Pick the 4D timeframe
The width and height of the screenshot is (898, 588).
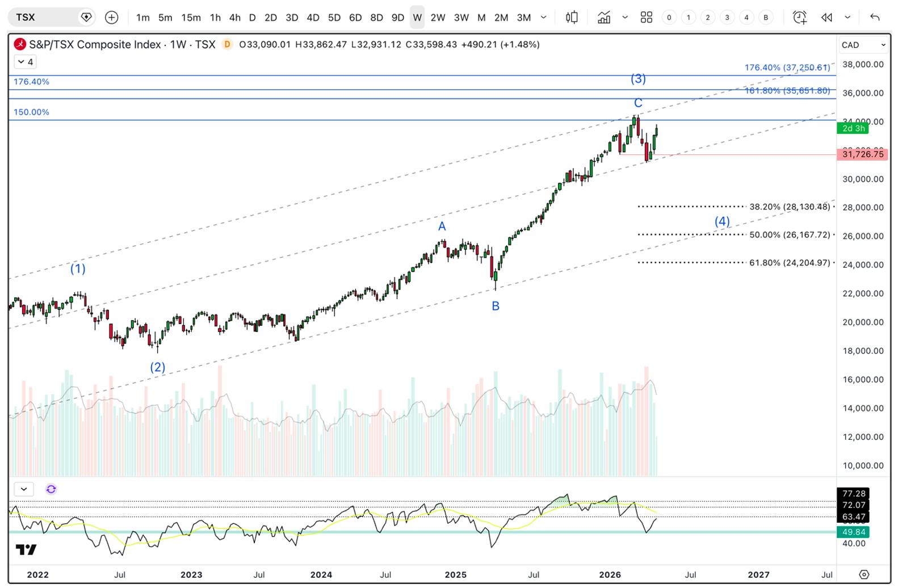(x=313, y=17)
